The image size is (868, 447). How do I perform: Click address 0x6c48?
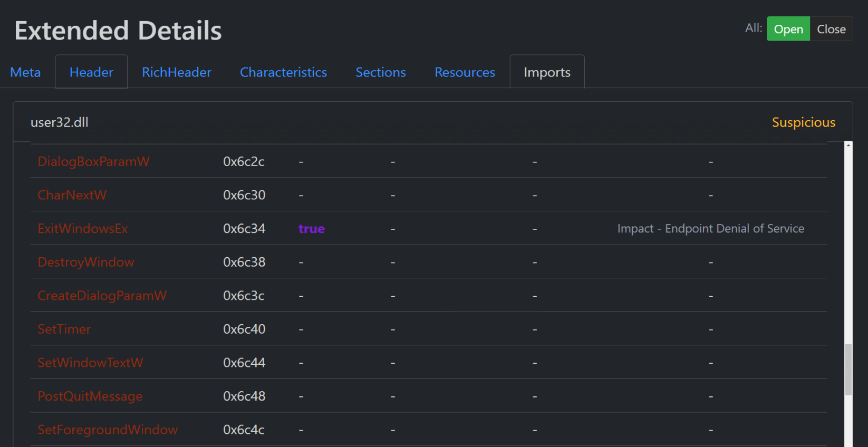[x=244, y=396]
